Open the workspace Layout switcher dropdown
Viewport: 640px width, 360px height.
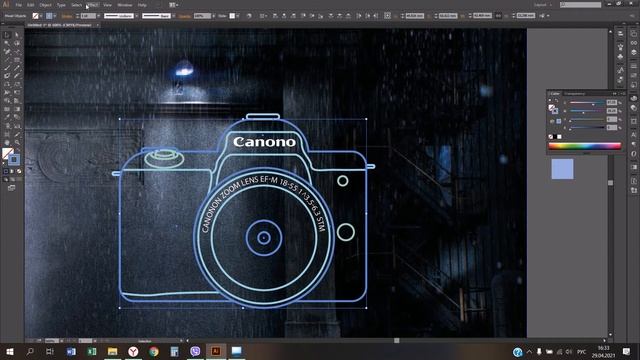(x=542, y=5)
